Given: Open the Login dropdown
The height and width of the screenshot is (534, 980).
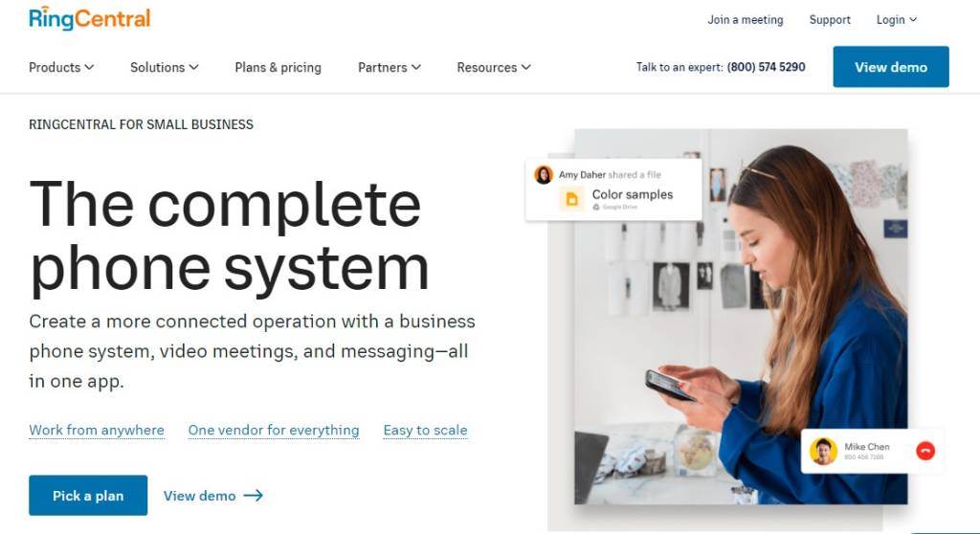Looking at the screenshot, I should click(x=896, y=19).
